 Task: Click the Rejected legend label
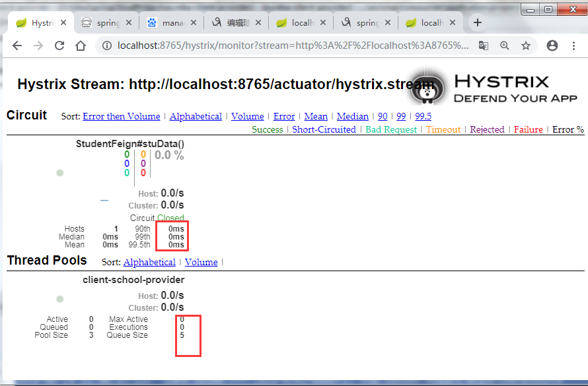coord(487,129)
